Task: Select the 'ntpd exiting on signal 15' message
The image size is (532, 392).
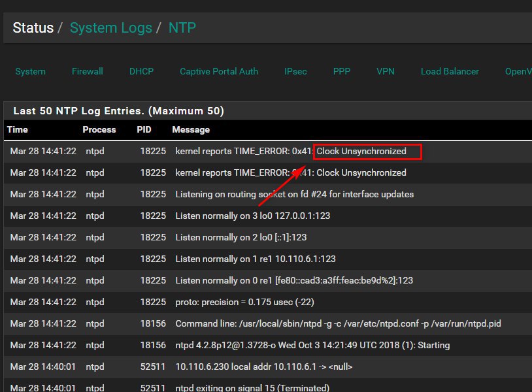Action: (252, 387)
